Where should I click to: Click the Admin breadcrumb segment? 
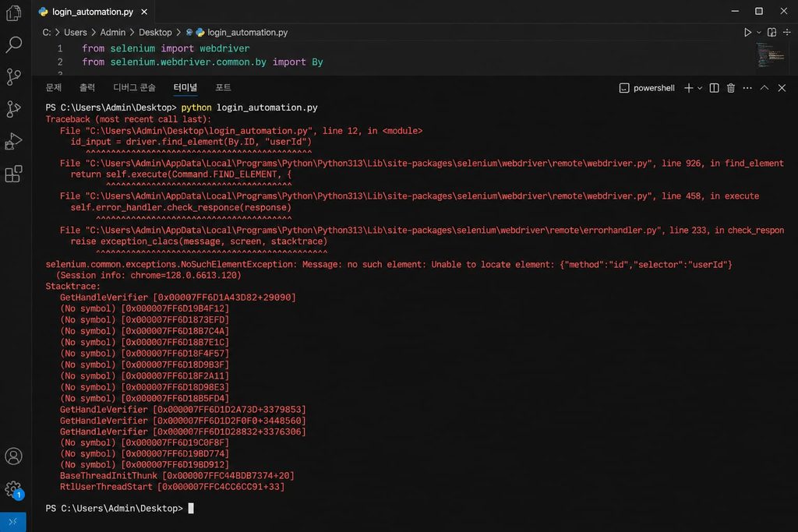point(112,32)
